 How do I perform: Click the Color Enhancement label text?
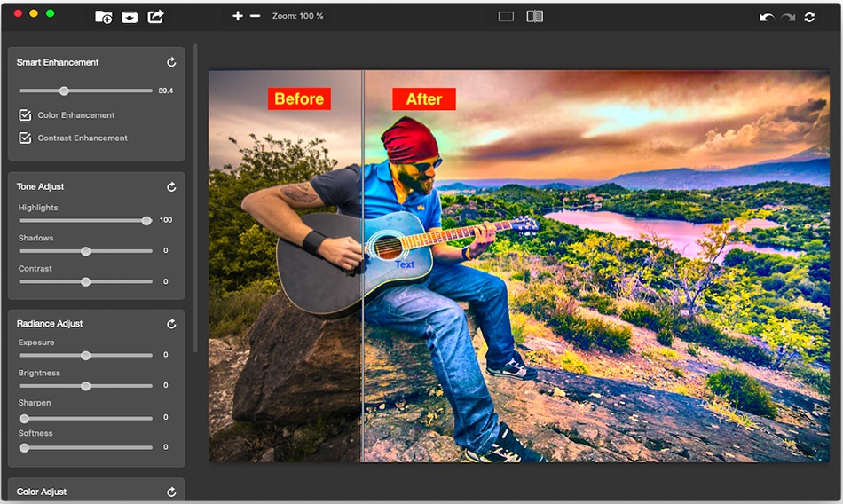[x=76, y=115]
